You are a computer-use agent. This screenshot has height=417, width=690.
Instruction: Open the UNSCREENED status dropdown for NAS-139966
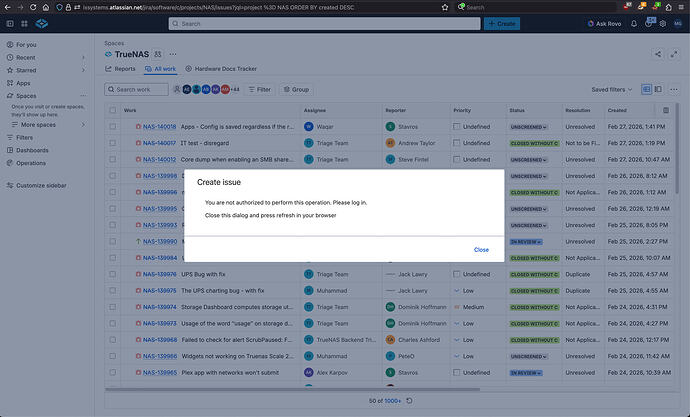point(528,356)
